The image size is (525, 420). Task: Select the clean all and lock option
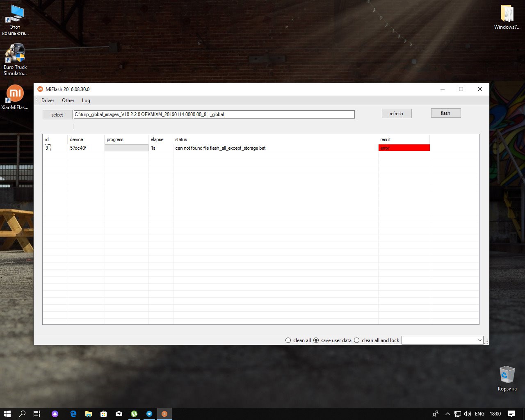(377, 340)
